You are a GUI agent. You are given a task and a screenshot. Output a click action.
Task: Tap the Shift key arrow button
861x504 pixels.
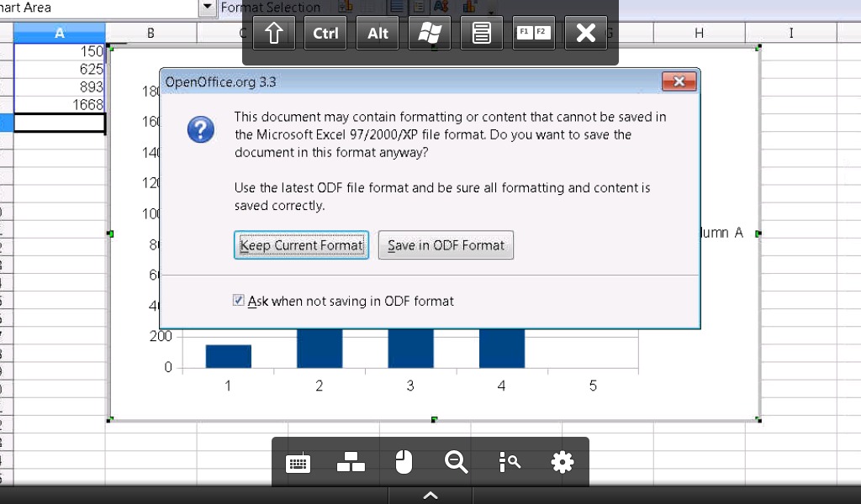point(273,34)
